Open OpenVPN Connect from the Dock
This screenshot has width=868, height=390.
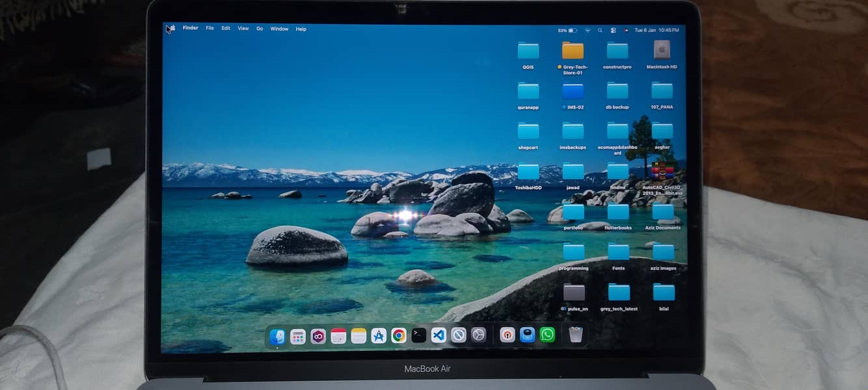[x=508, y=335]
